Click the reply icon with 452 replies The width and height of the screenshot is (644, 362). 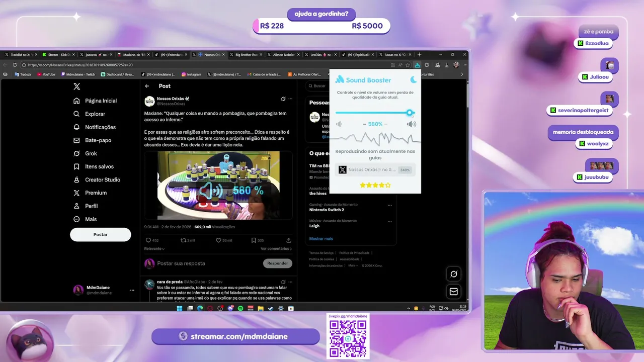pyautogui.click(x=148, y=240)
